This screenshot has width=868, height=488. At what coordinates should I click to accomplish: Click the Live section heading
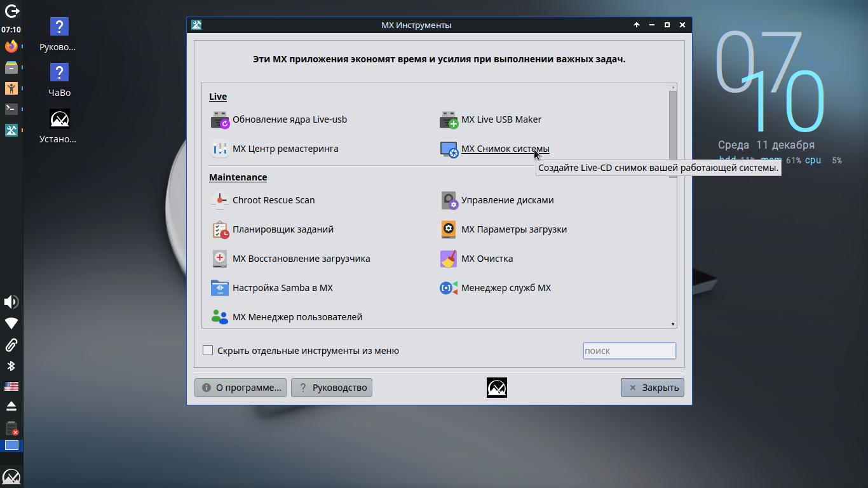[218, 97]
